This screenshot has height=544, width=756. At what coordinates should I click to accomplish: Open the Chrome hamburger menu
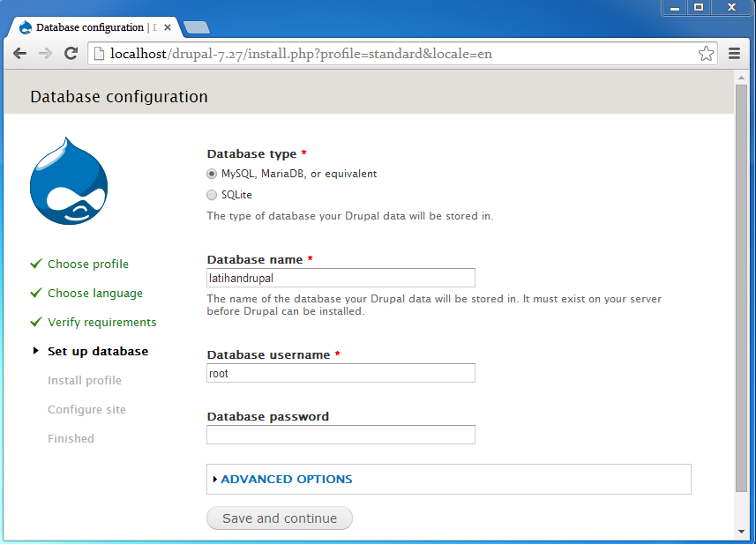click(x=734, y=54)
